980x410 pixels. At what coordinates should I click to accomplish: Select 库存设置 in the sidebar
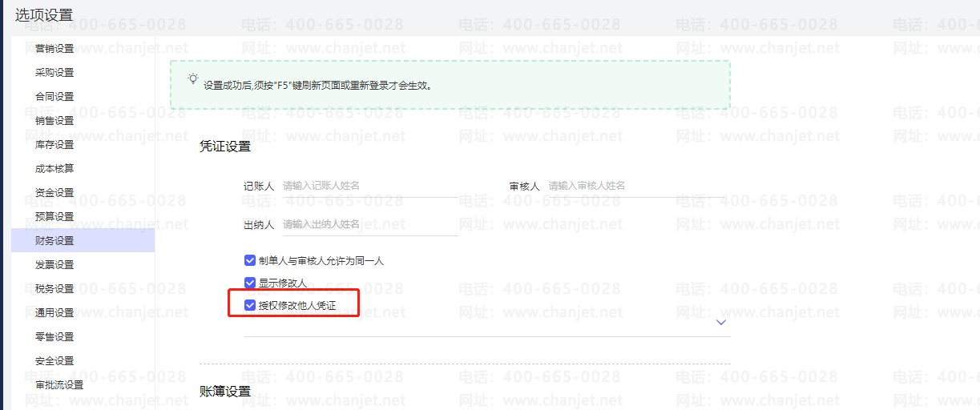tap(54, 145)
